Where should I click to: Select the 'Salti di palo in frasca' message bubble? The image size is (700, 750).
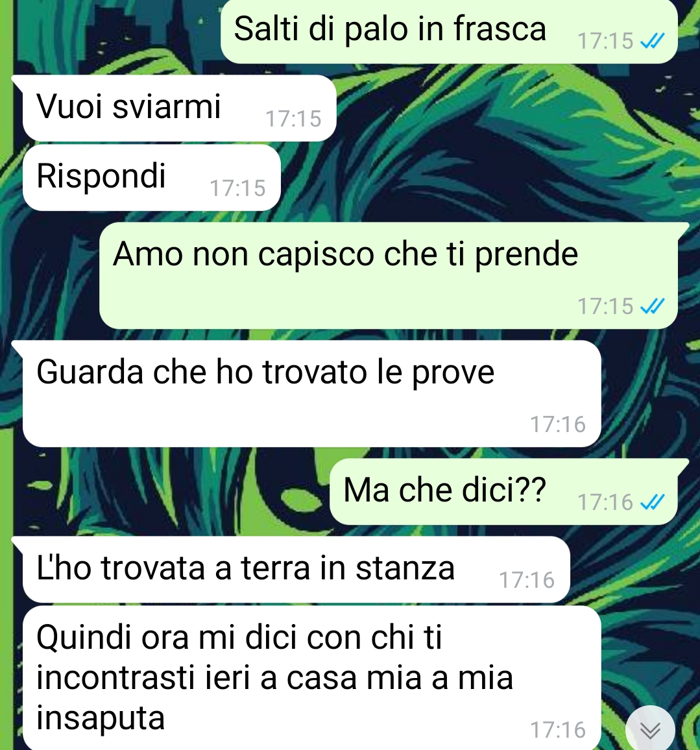[449, 30]
